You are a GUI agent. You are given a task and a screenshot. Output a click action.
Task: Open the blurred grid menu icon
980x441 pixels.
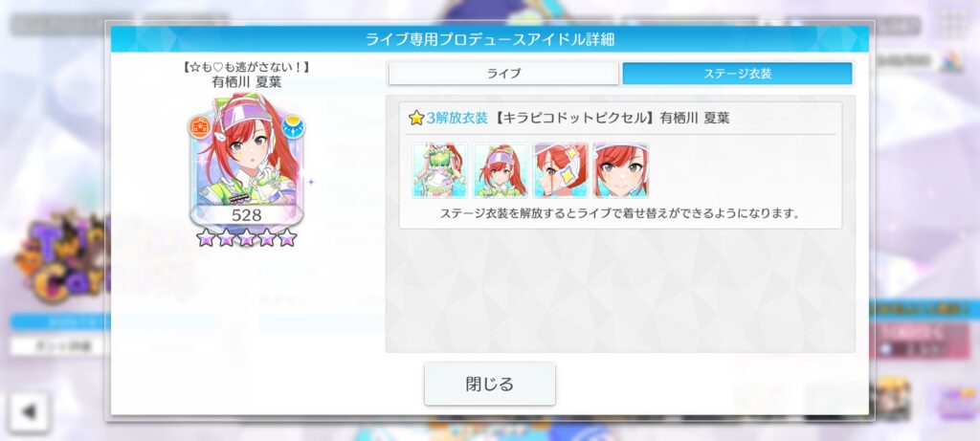pyautogui.click(x=954, y=24)
